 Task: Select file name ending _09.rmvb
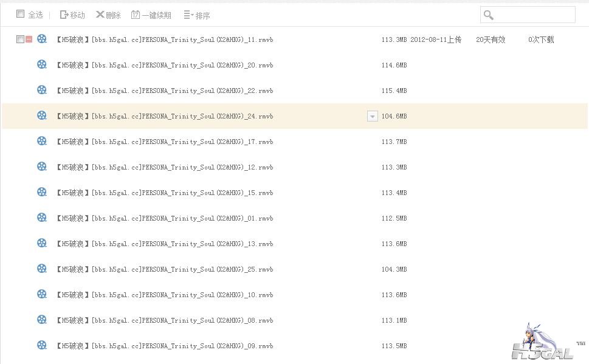pos(164,346)
